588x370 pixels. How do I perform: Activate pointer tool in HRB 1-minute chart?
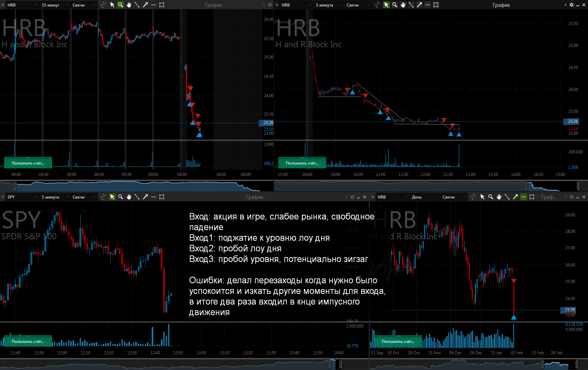(386, 5)
